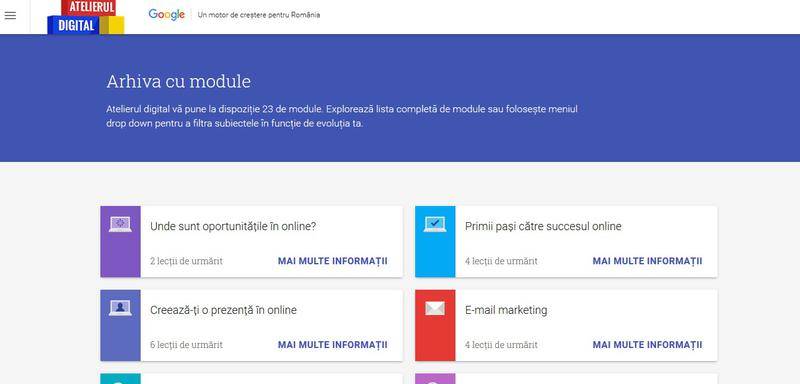
Task: Click the blue laptop checkmark module icon
Action: pos(435,224)
